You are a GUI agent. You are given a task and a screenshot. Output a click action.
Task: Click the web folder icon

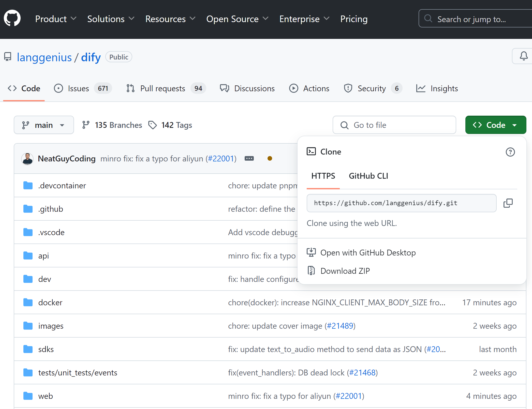(x=28, y=396)
